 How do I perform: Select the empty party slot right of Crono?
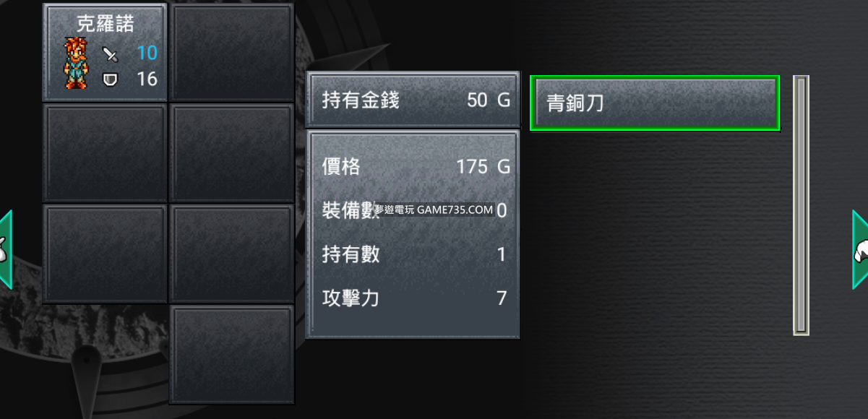(231, 52)
